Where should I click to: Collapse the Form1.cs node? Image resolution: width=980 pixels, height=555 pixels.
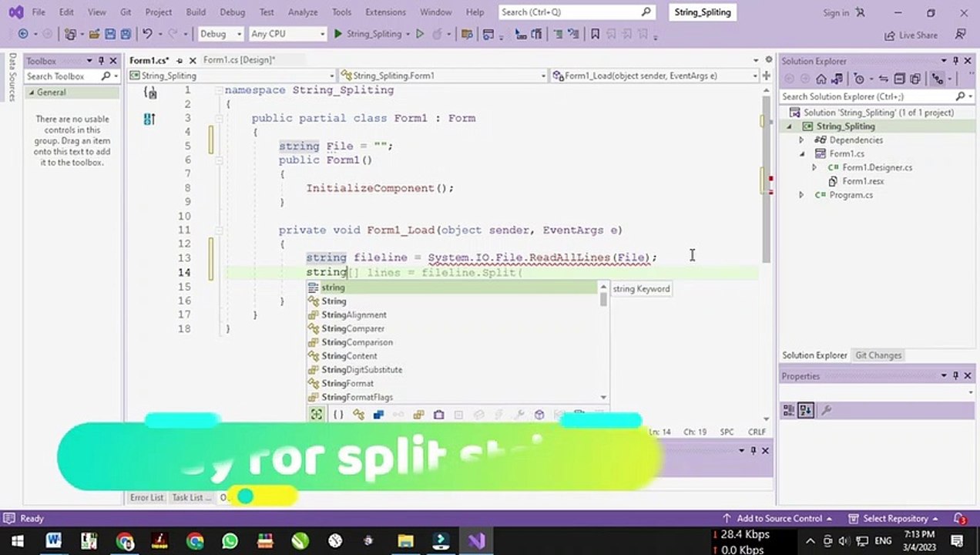[801, 154]
